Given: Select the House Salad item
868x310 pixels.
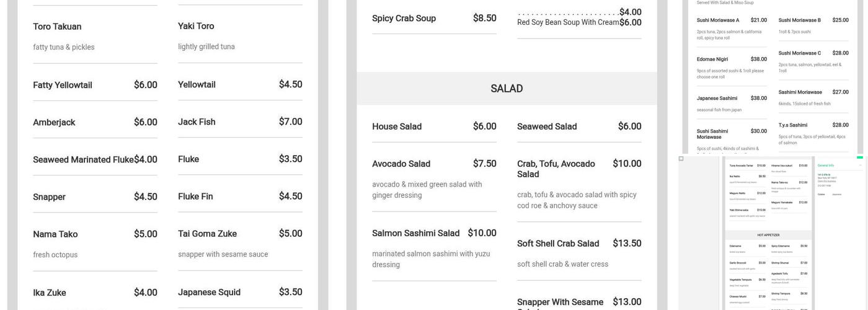Looking at the screenshot, I should point(397,126).
